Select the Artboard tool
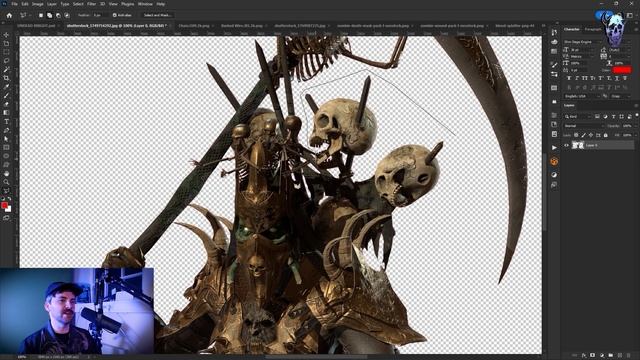The height and width of the screenshot is (360, 640). 6,43
